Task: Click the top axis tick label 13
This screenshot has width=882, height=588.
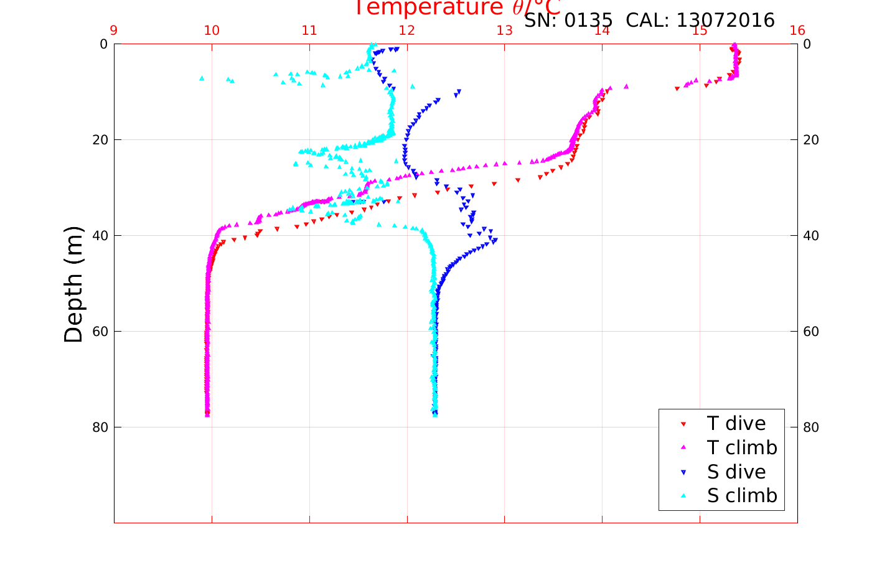Action: click(x=505, y=31)
